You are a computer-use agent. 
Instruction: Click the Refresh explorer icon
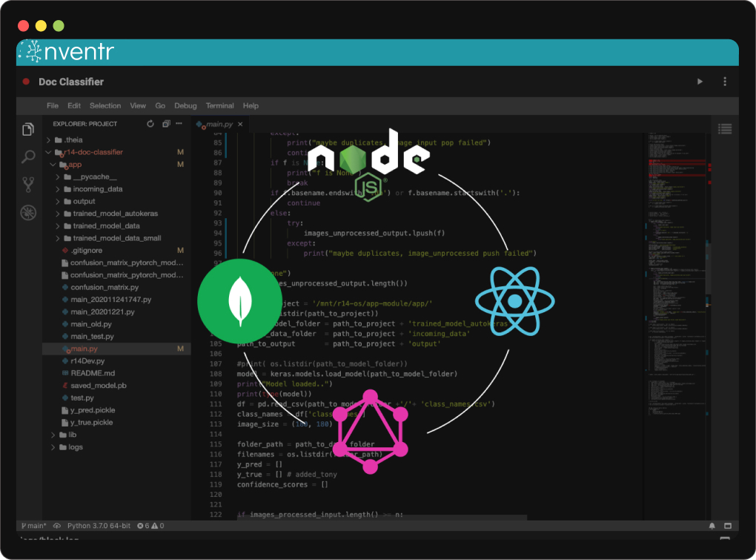[150, 124]
